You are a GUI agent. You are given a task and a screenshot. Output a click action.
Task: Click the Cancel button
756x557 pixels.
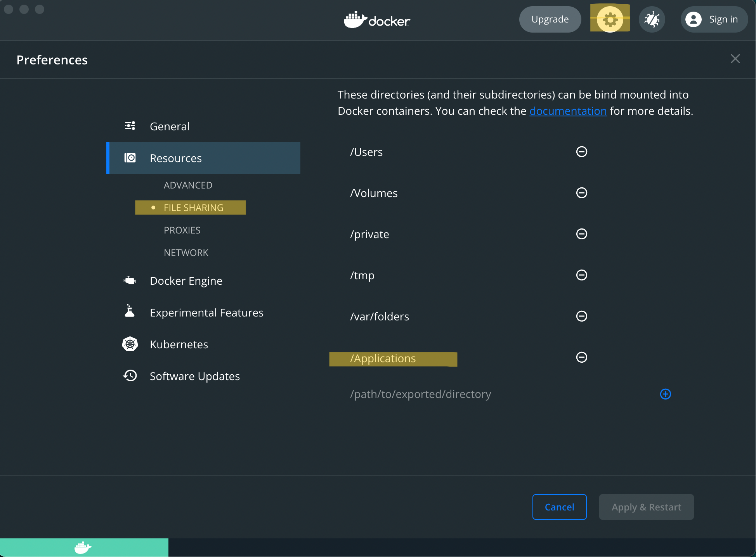pyautogui.click(x=559, y=507)
